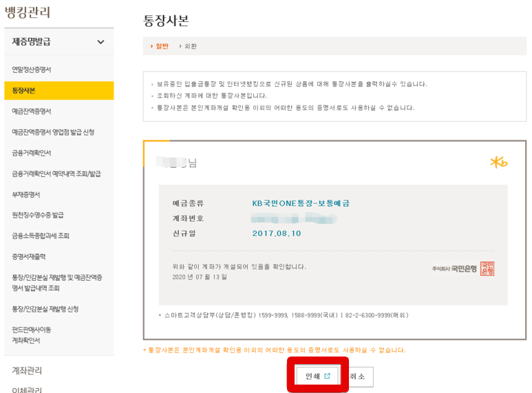Click the 예금종류 label

point(188,203)
